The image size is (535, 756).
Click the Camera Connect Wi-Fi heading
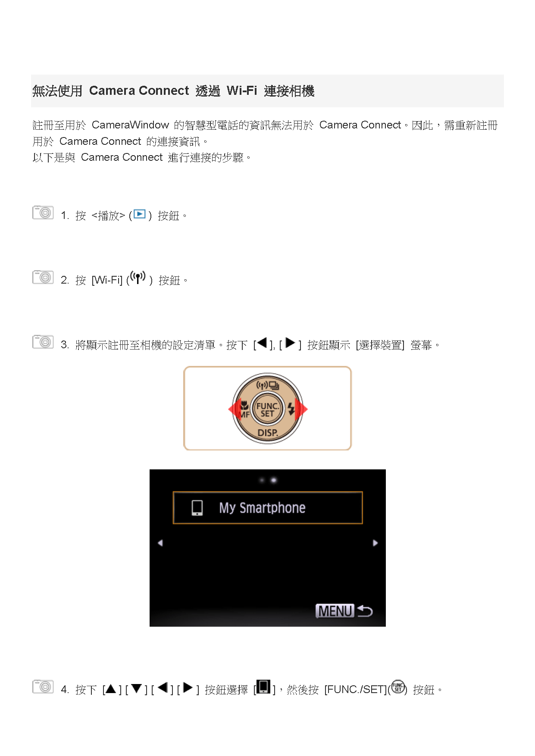173,91
